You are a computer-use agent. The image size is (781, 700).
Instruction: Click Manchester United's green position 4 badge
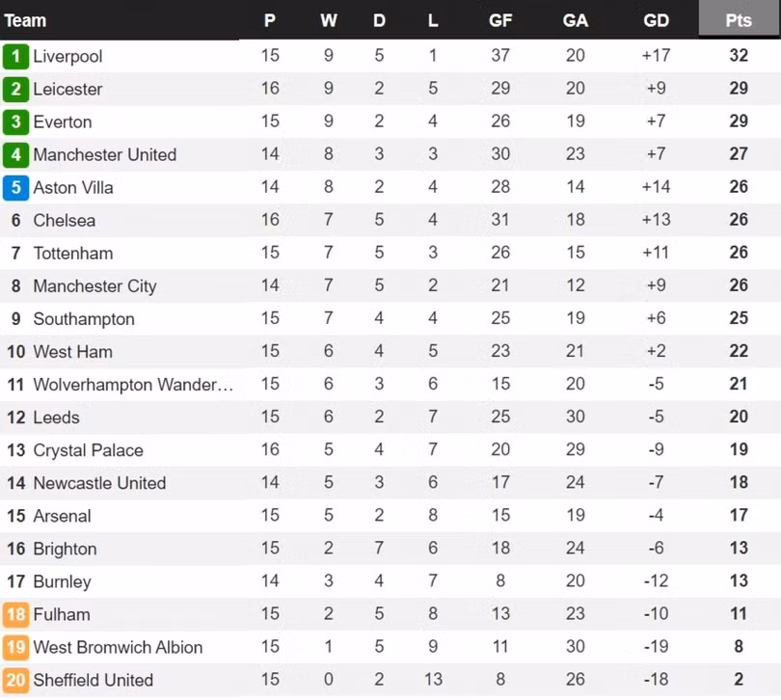15,154
